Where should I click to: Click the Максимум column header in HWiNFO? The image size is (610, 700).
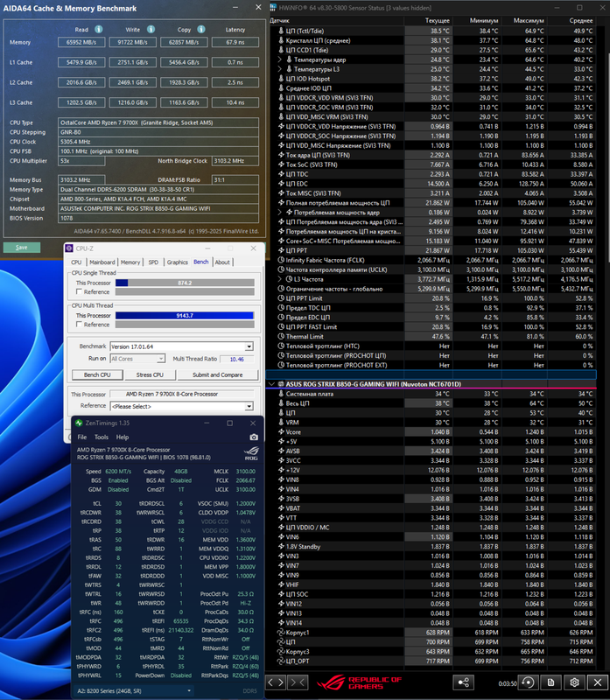click(x=525, y=20)
